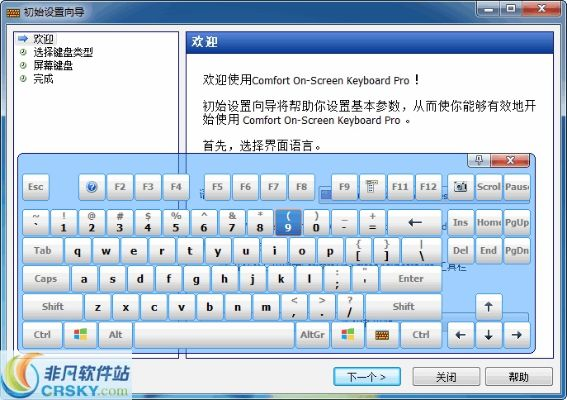Screen dimensions: 567x400
Task: Toggle the AltGr key
Action: pos(312,335)
